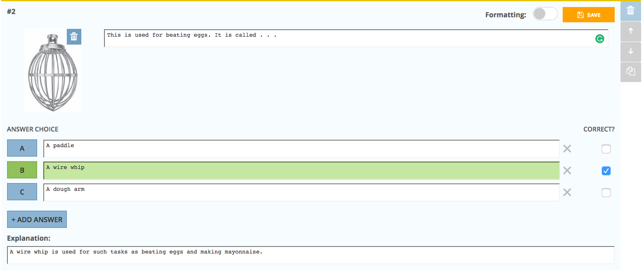Remove answer choice 'A dough arm' with X
The height and width of the screenshot is (277, 644).
click(x=567, y=192)
